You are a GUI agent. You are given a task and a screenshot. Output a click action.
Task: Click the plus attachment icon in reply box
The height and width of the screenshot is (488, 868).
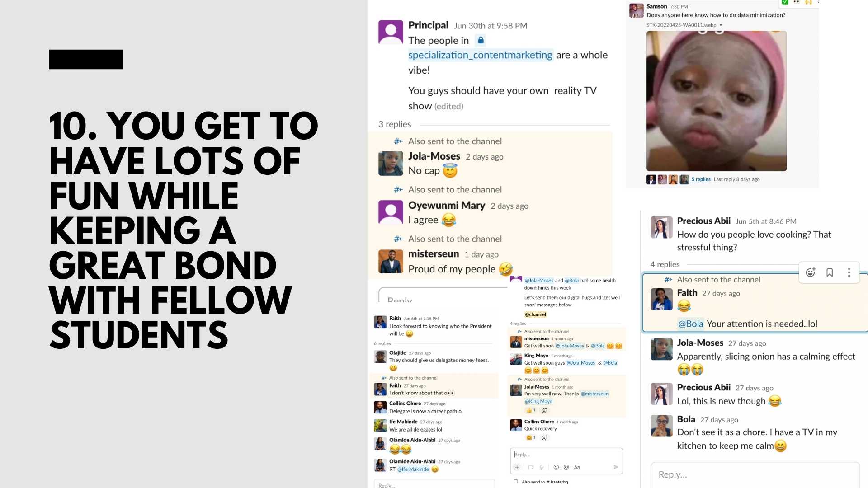point(517,467)
